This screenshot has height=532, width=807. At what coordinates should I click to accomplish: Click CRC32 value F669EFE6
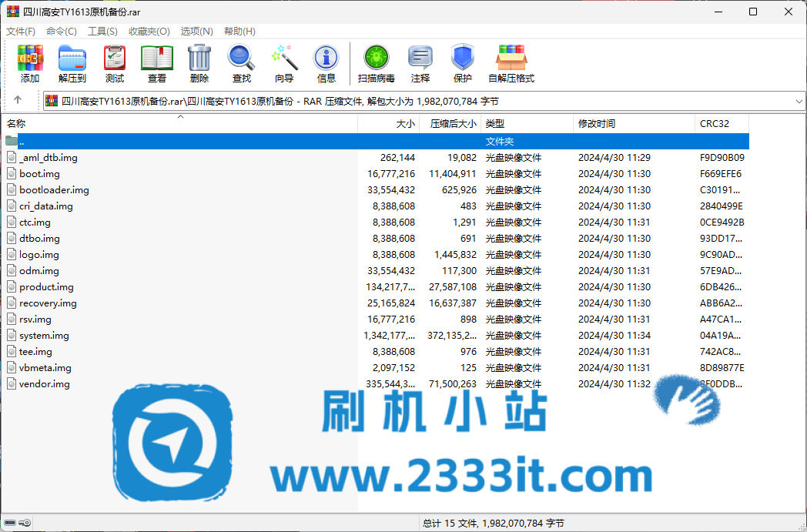(721, 173)
